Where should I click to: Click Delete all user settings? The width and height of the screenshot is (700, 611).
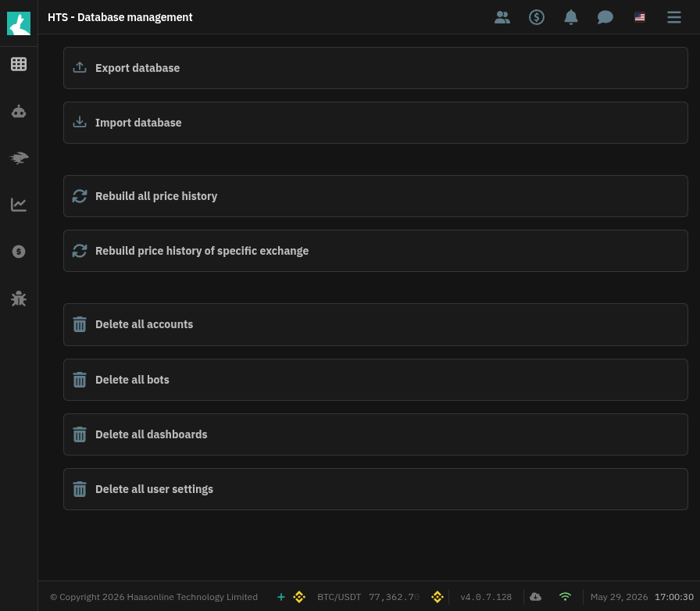tap(376, 489)
